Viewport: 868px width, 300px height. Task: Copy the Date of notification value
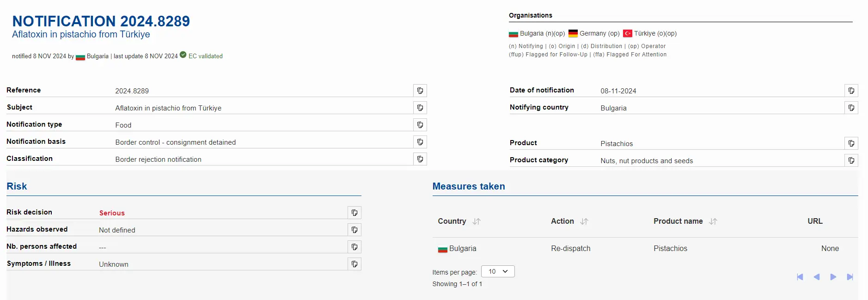(x=851, y=91)
